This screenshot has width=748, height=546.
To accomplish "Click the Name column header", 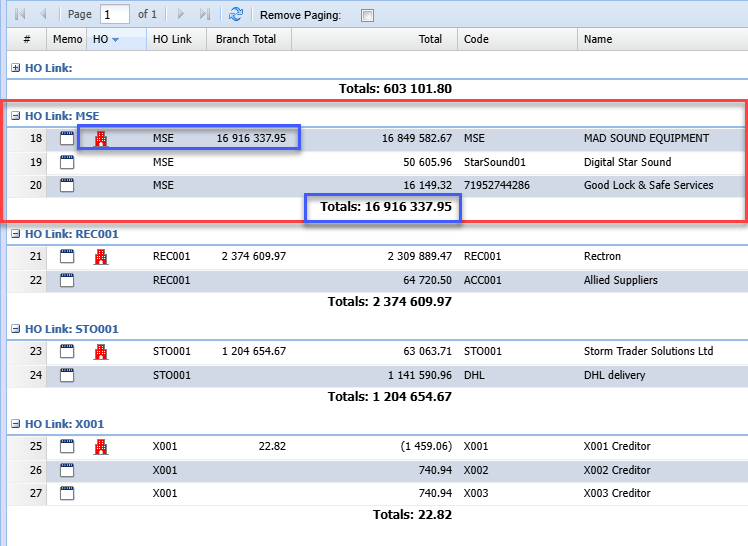I will coord(598,39).
